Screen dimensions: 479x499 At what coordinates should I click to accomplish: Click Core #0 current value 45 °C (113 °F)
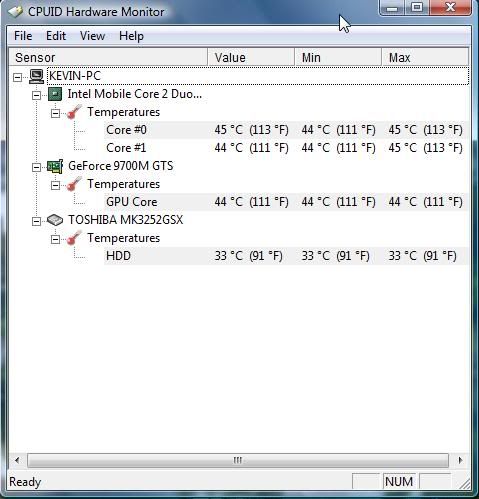click(251, 130)
